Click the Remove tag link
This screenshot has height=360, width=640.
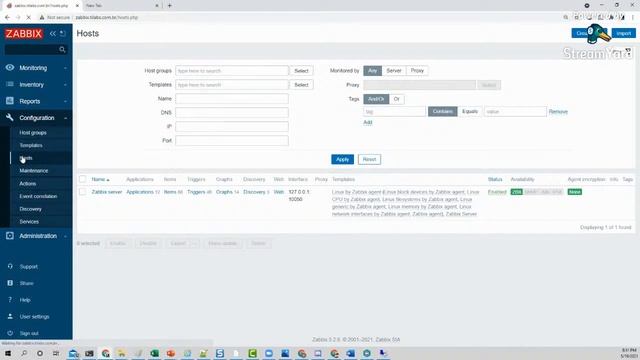558,111
